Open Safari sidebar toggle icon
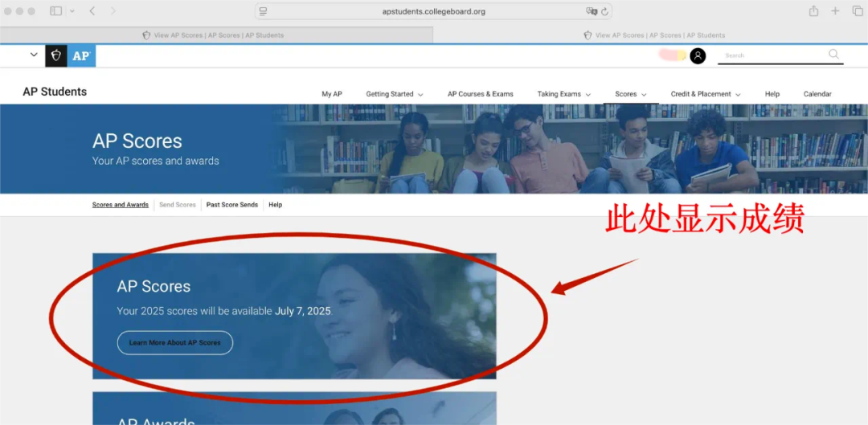Viewport: 868px width, 425px height. tap(56, 11)
